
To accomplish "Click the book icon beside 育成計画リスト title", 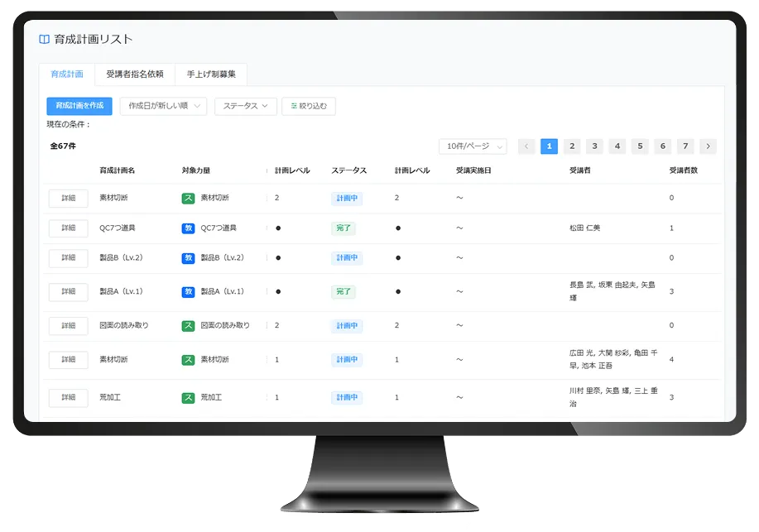I will 44,39.
